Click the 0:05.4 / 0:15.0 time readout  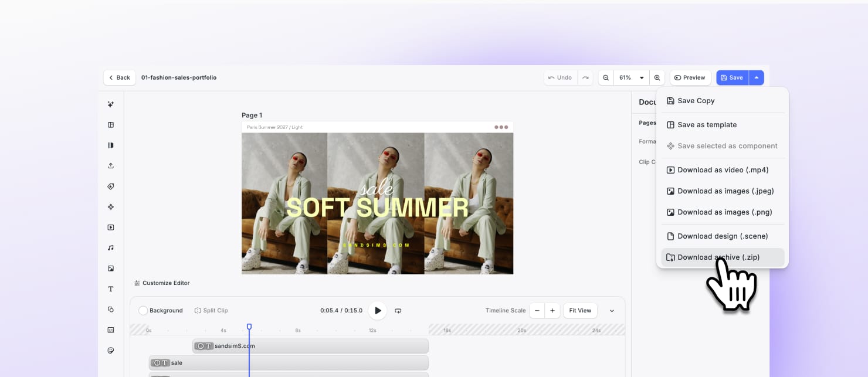click(x=341, y=311)
